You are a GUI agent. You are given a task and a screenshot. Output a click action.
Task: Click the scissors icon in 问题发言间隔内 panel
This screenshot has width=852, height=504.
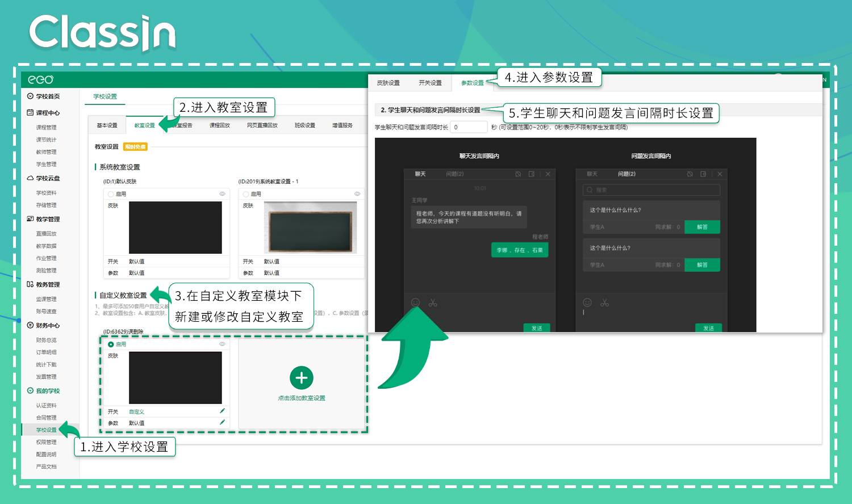(x=604, y=303)
